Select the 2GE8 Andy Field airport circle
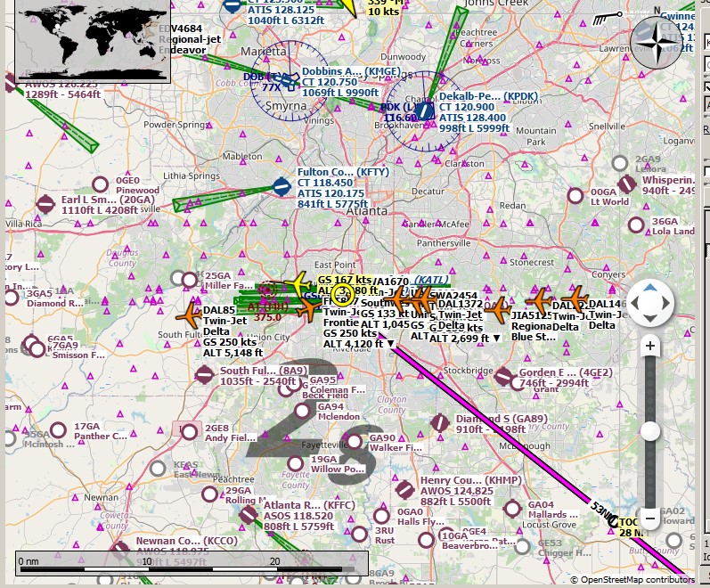710x588 pixels. [189, 432]
